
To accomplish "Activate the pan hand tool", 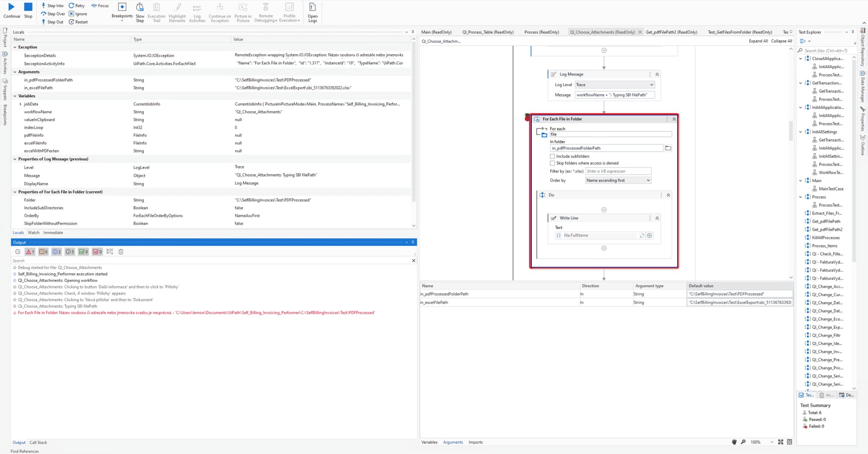I will [734, 442].
